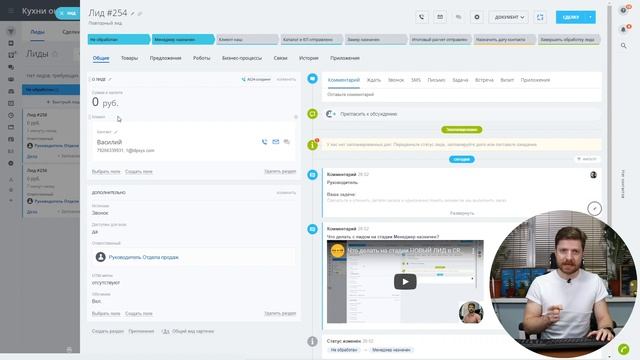The width and height of the screenshot is (640, 360).
Task: Open chat with contact Василий
Action: pyautogui.click(x=287, y=142)
